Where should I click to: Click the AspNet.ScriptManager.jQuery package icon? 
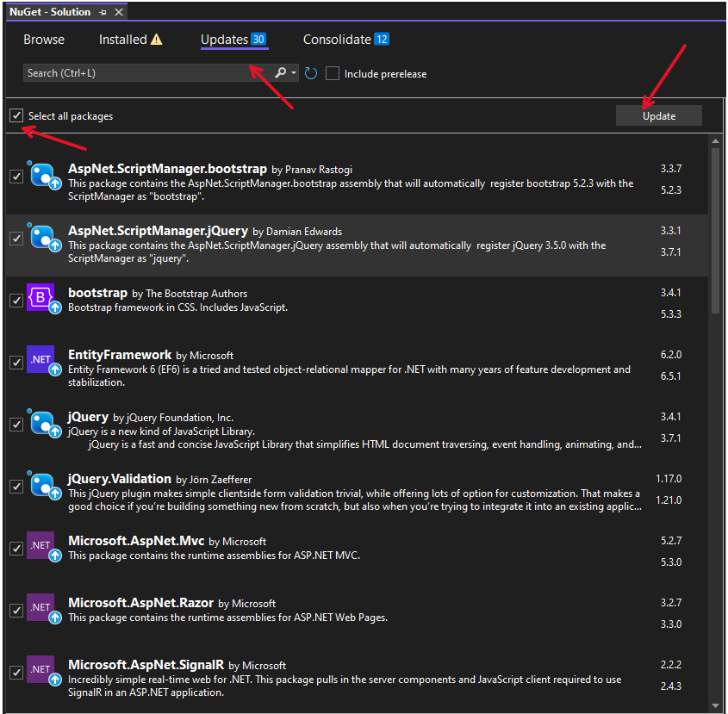point(44,238)
